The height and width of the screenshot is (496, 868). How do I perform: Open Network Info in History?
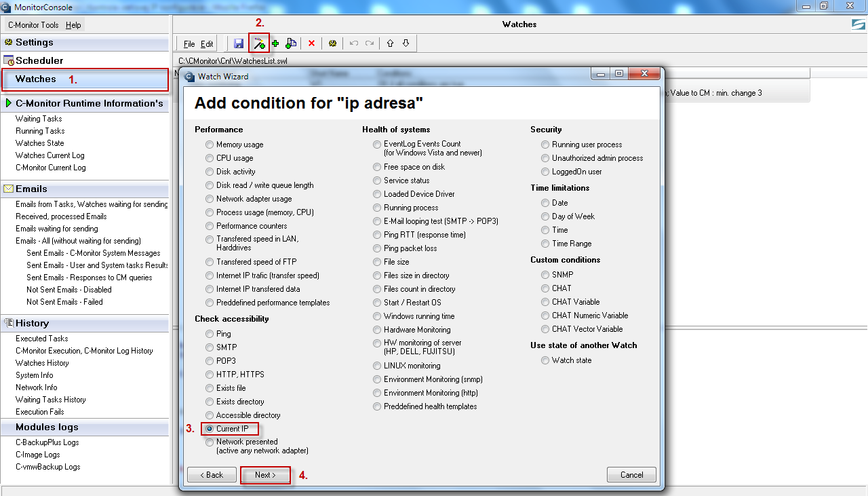37,387
